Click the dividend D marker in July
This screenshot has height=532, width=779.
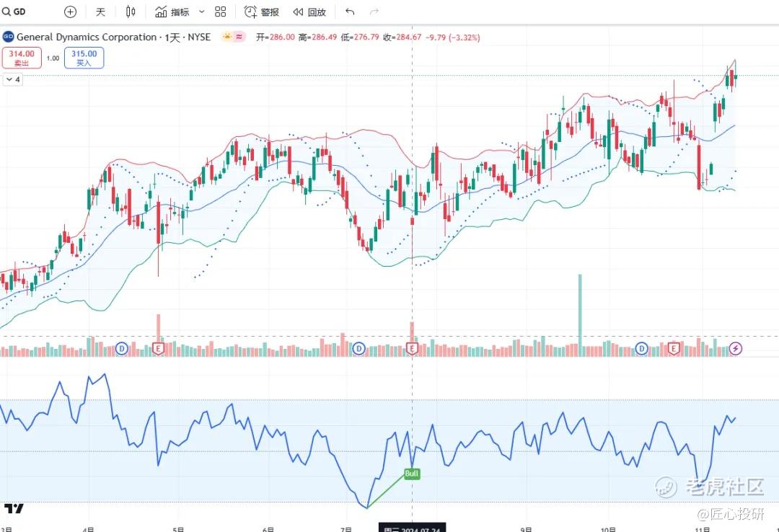coord(358,349)
